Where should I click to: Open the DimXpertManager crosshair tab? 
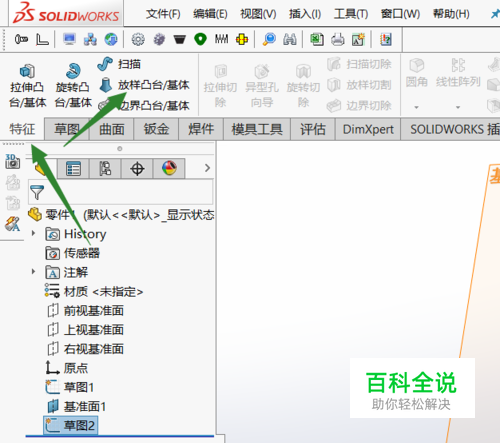(x=137, y=168)
